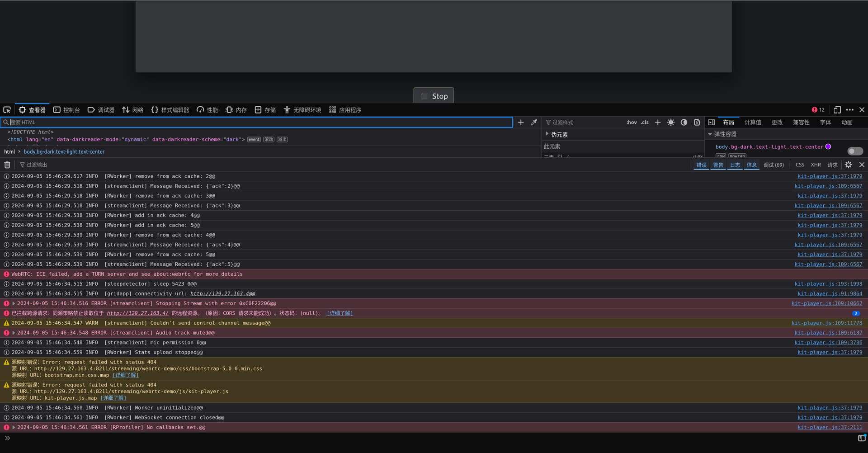Open the 样式编辑器 (Style Editor) tab
The width and height of the screenshot is (868, 453).
tap(170, 110)
